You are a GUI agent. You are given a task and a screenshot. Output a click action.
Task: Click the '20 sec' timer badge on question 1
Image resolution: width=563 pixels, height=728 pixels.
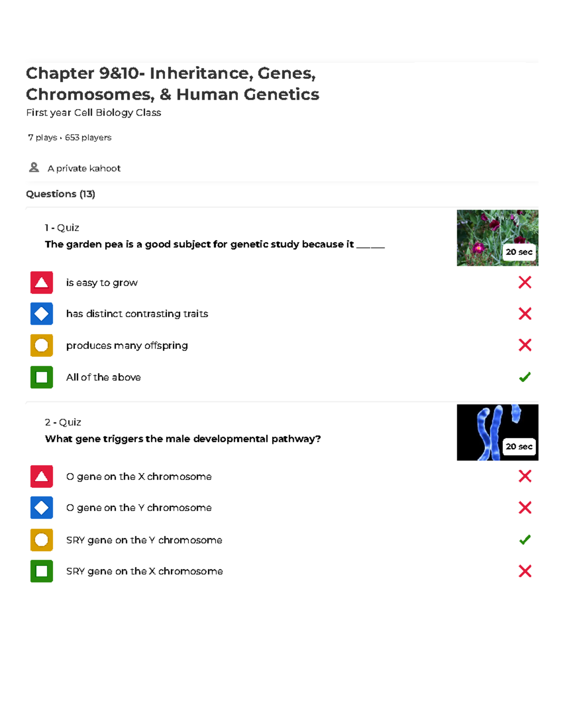pyautogui.click(x=519, y=252)
